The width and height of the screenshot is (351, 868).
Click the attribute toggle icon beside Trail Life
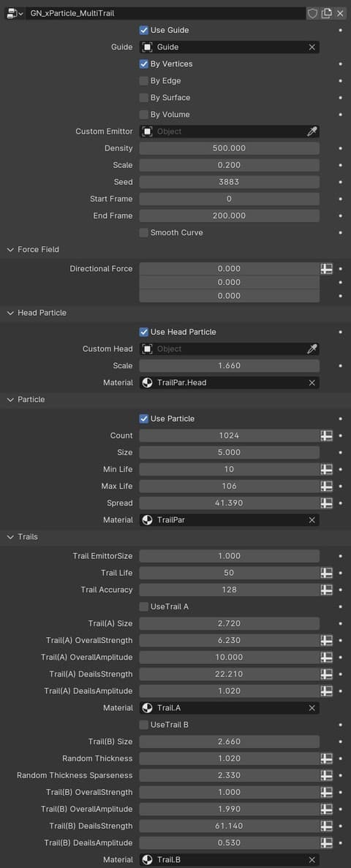327,573
